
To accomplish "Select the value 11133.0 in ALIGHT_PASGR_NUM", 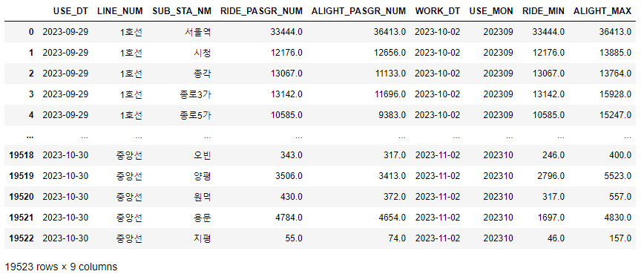I will coord(390,74).
